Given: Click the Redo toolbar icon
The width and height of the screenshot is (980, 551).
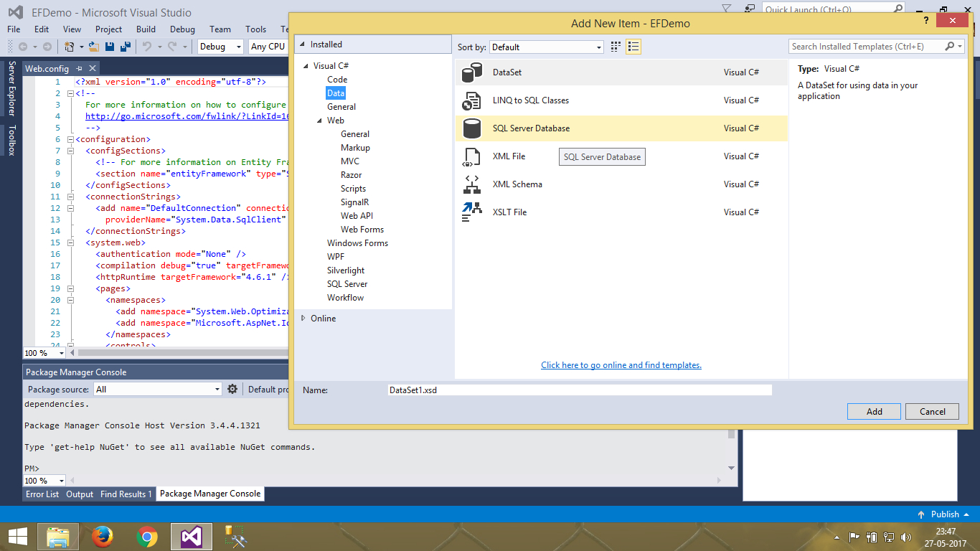Looking at the screenshot, I should click(172, 47).
